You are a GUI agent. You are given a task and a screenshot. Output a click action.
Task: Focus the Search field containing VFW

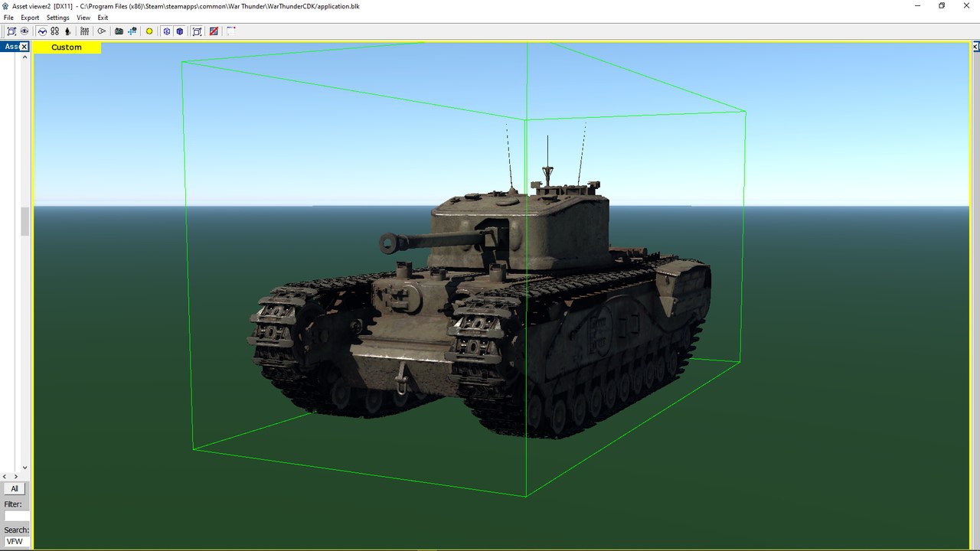click(16, 542)
